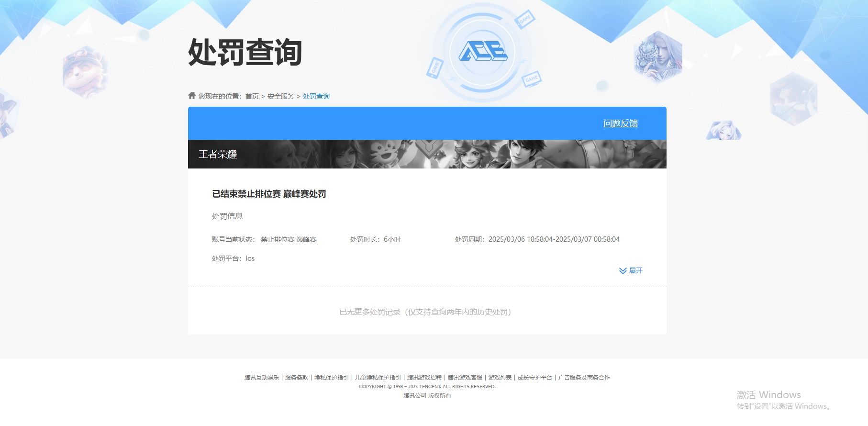Open 儿童隐私保护指引 footer link
This screenshot has width=868, height=426.
(x=378, y=378)
